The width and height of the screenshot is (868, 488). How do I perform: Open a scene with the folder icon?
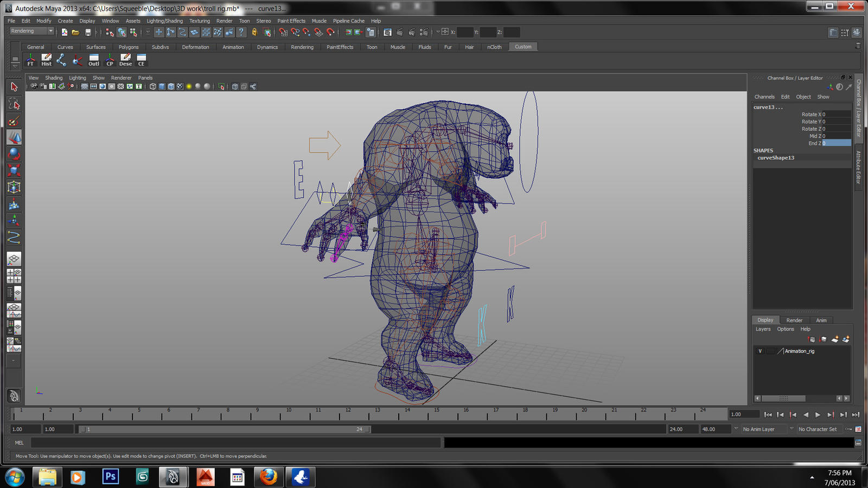point(76,33)
